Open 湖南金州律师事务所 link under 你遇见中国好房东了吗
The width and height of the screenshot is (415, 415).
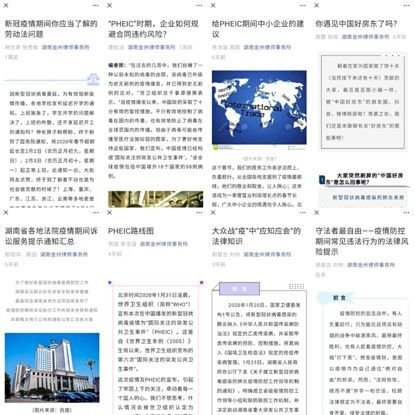coord(366,37)
